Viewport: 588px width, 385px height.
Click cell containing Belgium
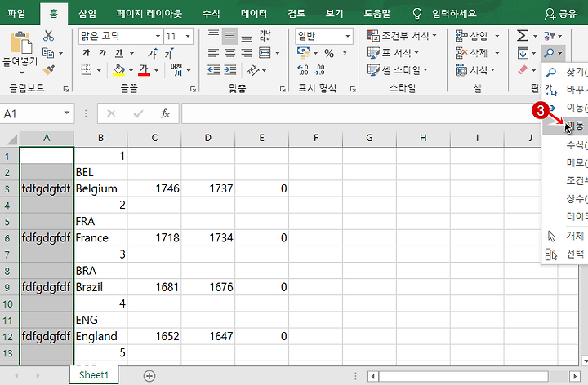pos(100,188)
